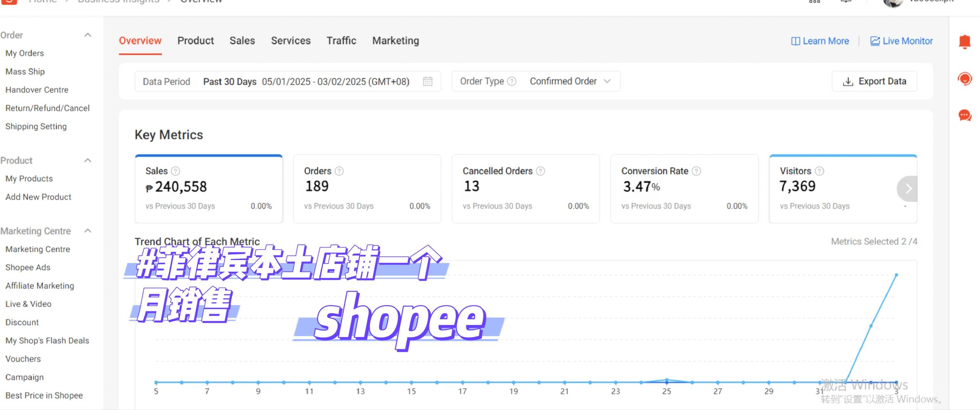Screen dimensions: 980x410
Task: Open Add New Product in sidebar
Action: click(x=38, y=197)
